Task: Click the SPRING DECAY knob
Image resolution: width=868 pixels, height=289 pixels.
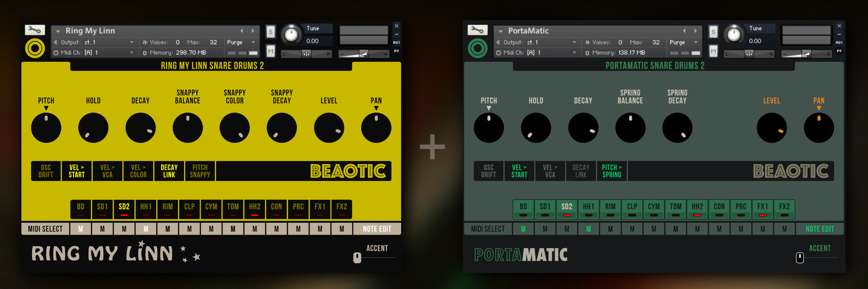Action: (x=677, y=128)
